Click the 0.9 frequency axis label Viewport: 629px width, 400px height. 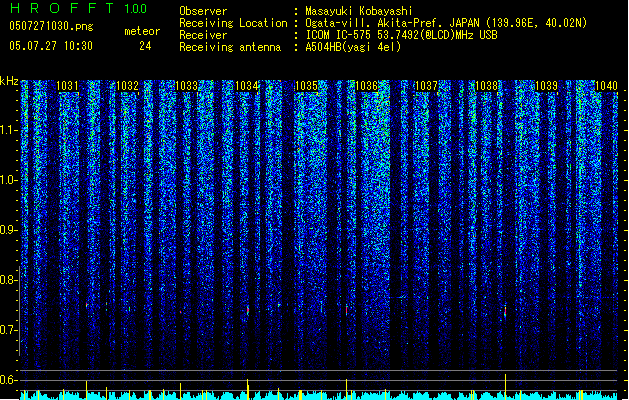[x=9, y=230]
